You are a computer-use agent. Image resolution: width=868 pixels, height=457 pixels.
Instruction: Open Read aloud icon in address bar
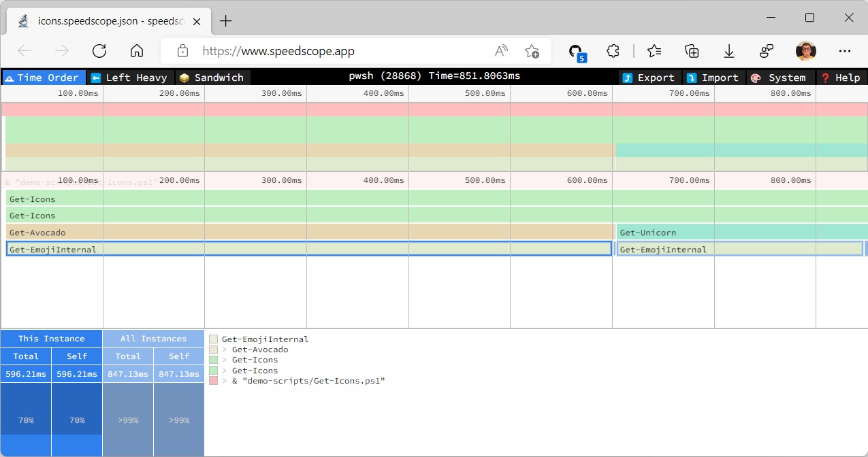502,51
